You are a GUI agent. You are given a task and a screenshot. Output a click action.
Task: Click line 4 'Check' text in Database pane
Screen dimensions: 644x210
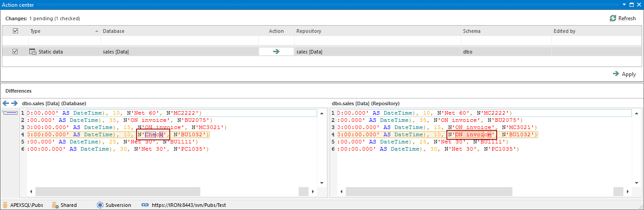[154, 135]
